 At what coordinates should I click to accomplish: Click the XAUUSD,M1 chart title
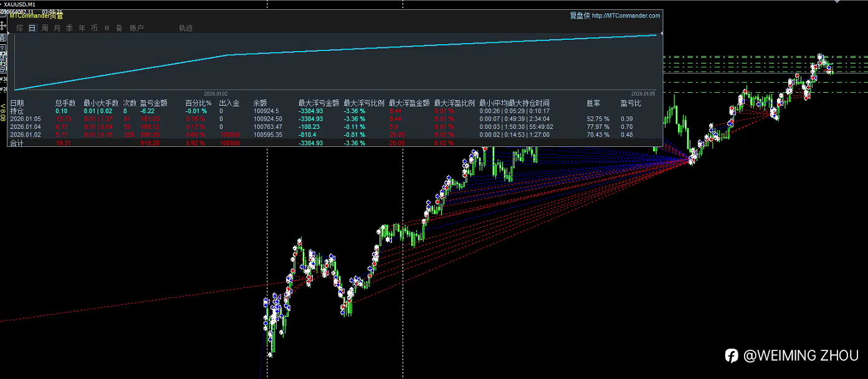(x=19, y=4)
